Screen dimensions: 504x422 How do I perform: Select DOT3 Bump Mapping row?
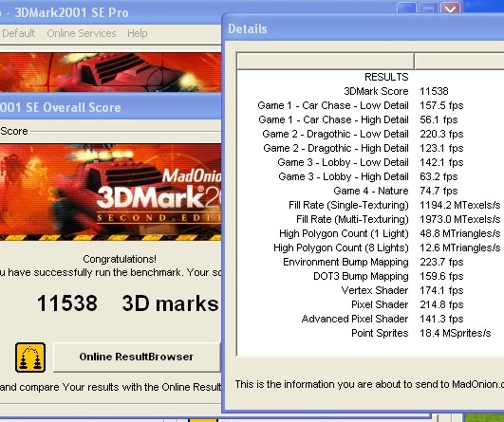click(361, 276)
